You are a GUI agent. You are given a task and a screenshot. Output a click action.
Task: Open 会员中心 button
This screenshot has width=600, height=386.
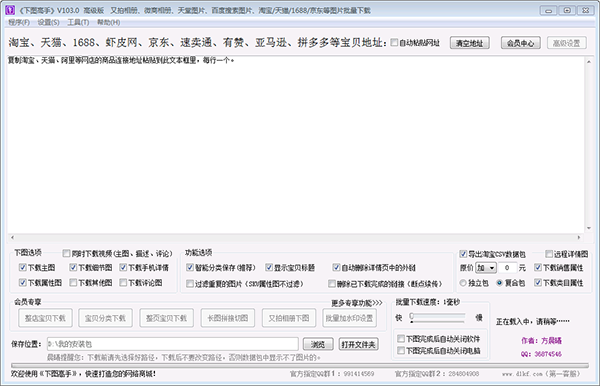click(520, 43)
